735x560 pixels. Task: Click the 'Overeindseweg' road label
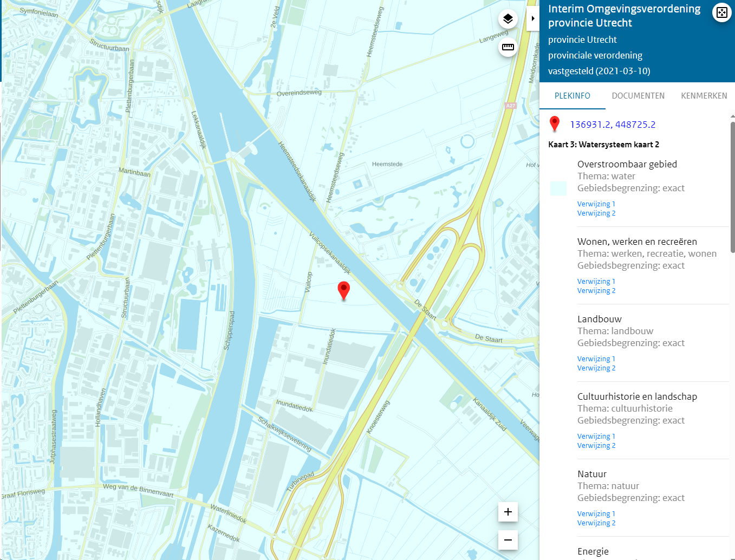point(299,93)
